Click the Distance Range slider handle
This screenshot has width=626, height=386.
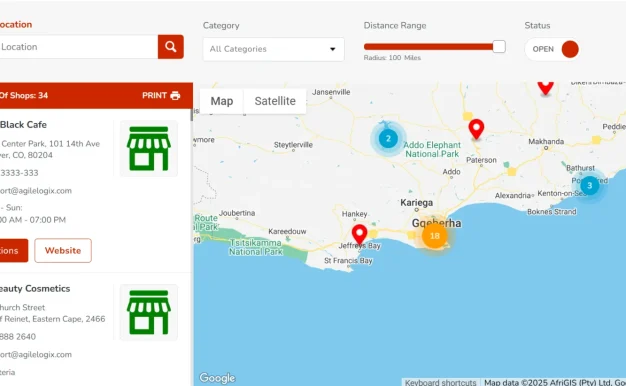[499, 47]
